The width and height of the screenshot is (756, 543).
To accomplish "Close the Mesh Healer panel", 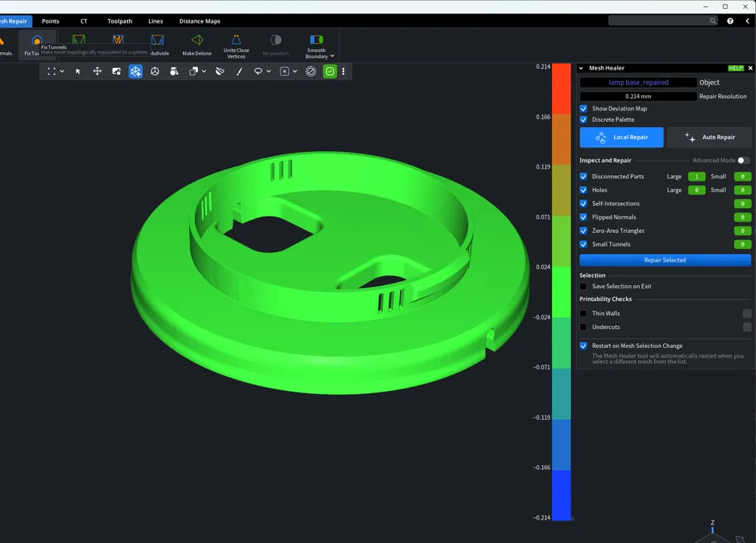I will click(750, 68).
